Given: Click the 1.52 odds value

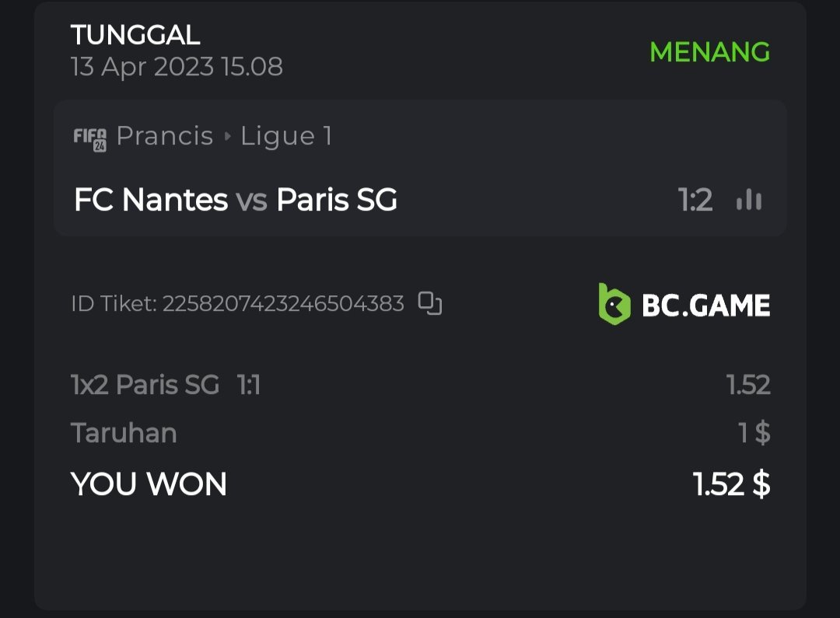Looking at the screenshot, I should coord(747,384).
